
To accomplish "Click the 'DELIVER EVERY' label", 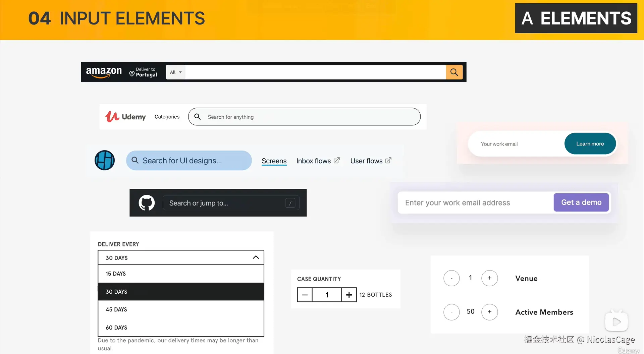I will click(118, 244).
